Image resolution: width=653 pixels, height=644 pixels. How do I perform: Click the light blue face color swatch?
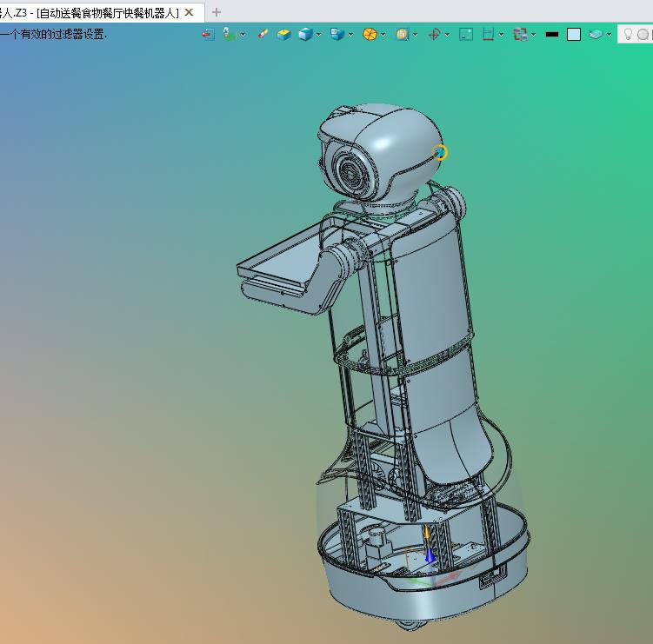(574, 34)
